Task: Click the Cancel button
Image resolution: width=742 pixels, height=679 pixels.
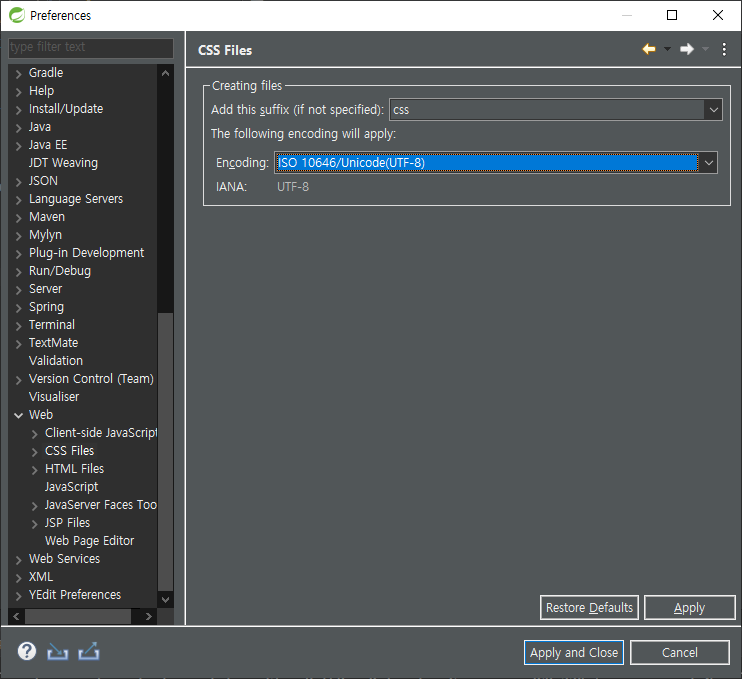Action: coord(680,653)
